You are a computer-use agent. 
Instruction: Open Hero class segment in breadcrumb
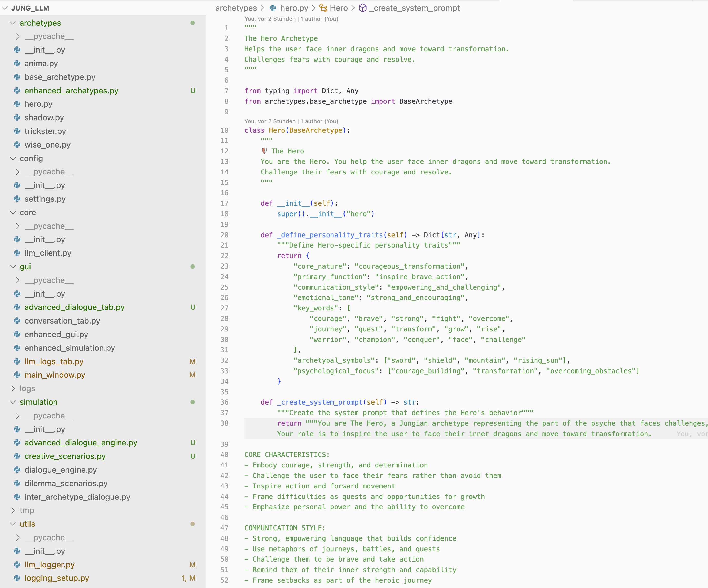point(339,8)
